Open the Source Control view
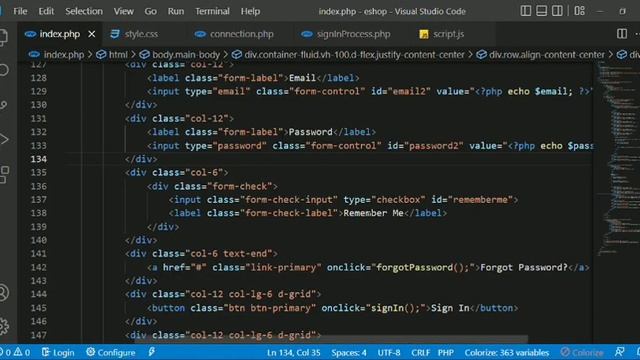 (x=3, y=105)
